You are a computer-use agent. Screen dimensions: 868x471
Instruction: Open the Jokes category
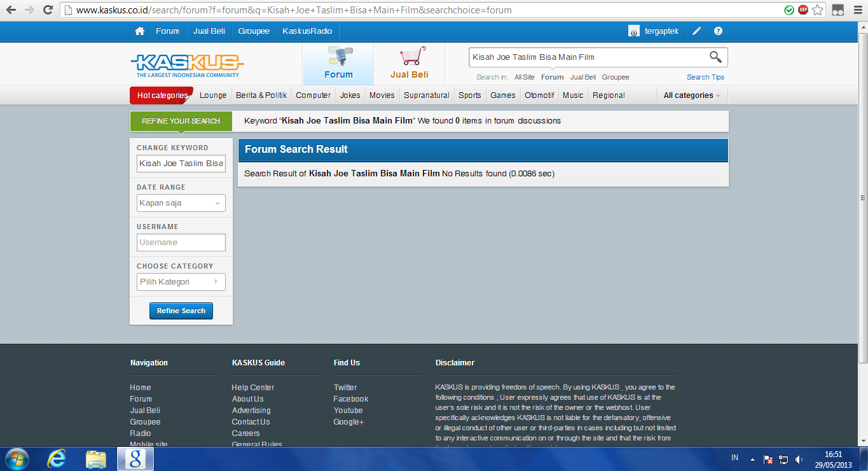coord(350,95)
